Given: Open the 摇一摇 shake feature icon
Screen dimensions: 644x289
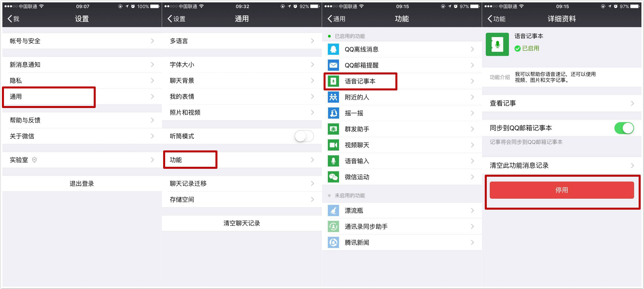Looking at the screenshot, I should (333, 113).
